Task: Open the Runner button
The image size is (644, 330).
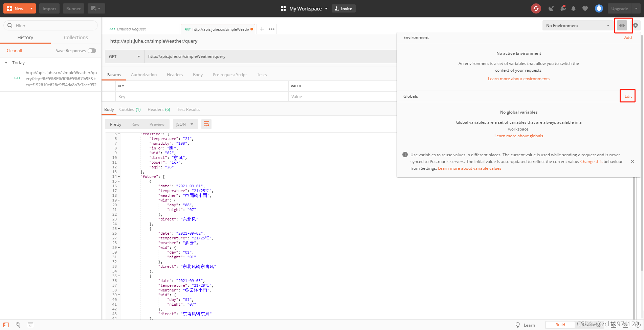Action: coord(73,8)
